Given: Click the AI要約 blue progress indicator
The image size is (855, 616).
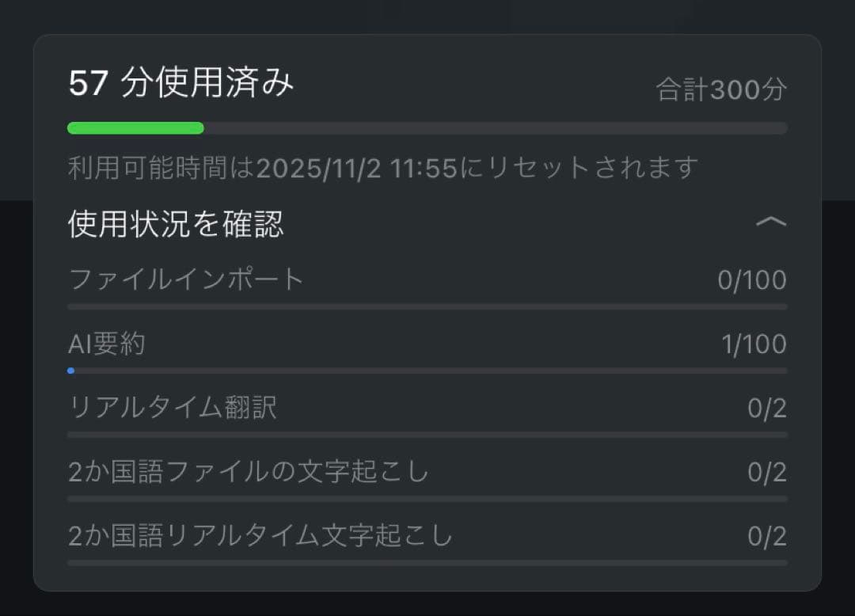Looking at the screenshot, I should pyautogui.click(x=71, y=370).
